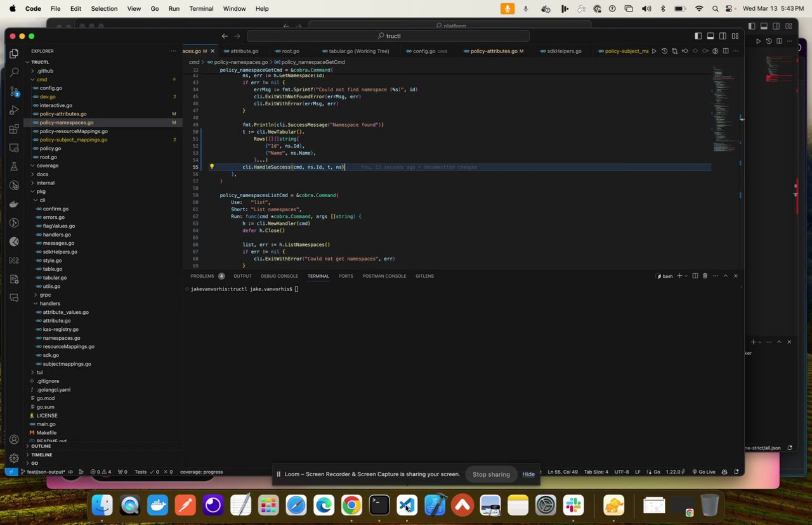Open the Search view in the activity bar
This screenshot has height=525, width=812.
14,73
